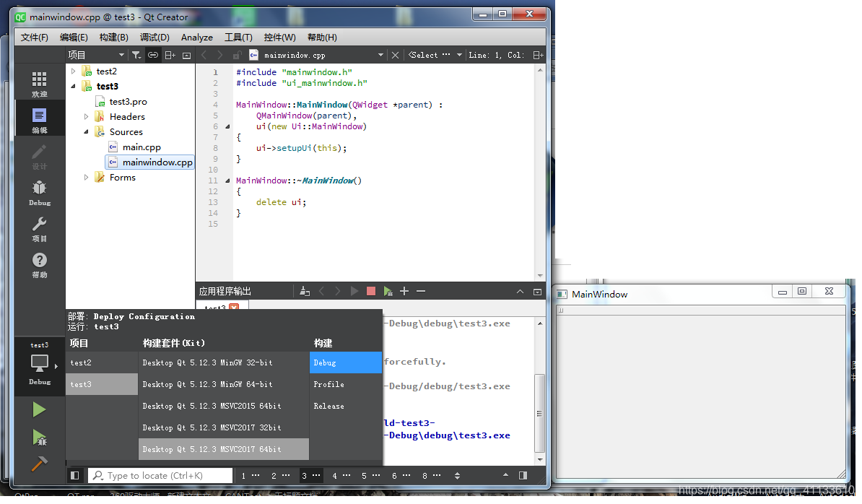
Task: Click the green Run button
Action: [x=39, y=410]
